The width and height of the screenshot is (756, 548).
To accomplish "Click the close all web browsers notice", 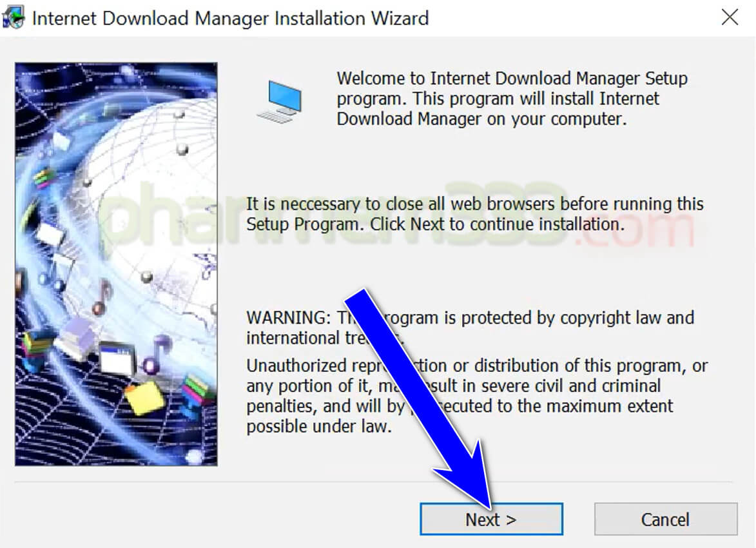I will [475, 213].
